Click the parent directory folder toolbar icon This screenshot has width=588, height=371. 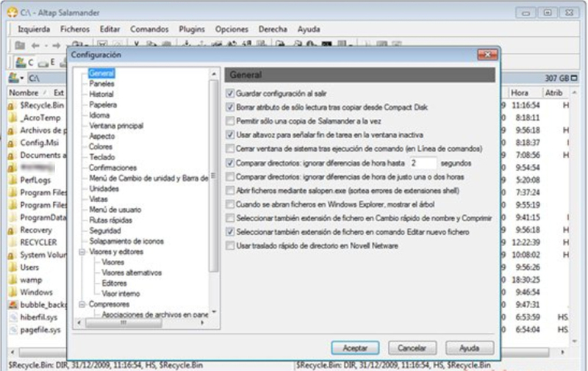[20, 46]
